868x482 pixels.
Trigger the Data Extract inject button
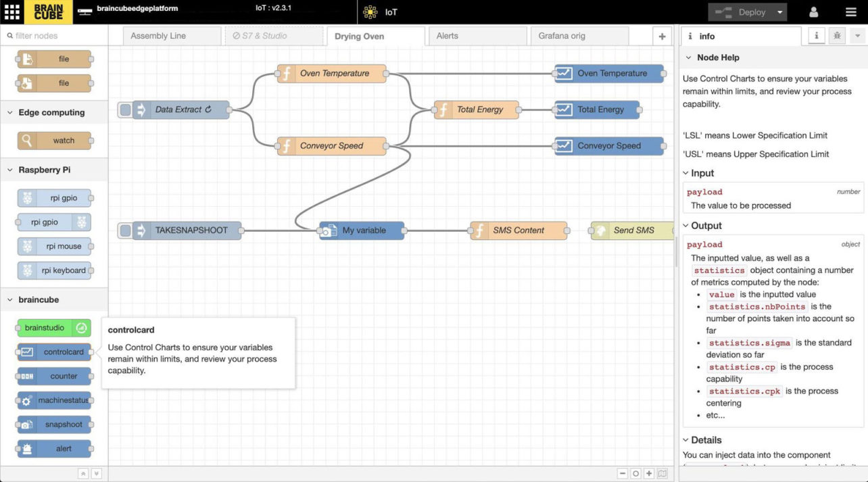click(125, 110)
